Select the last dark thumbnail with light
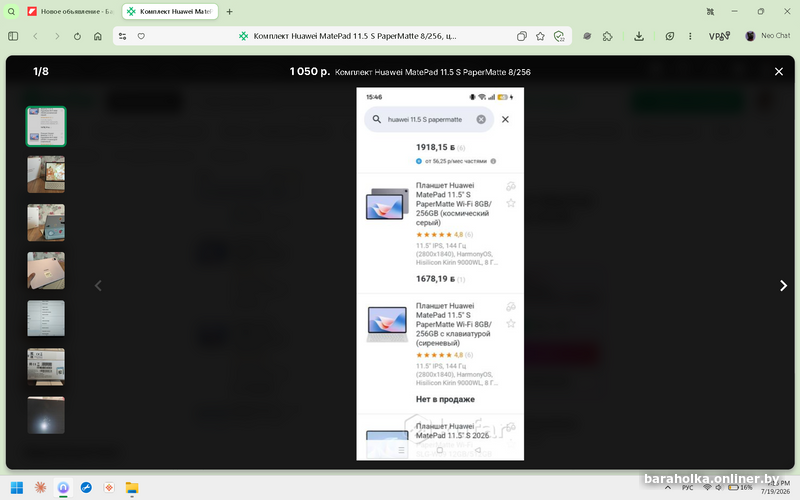 click(x=46, y=415)
